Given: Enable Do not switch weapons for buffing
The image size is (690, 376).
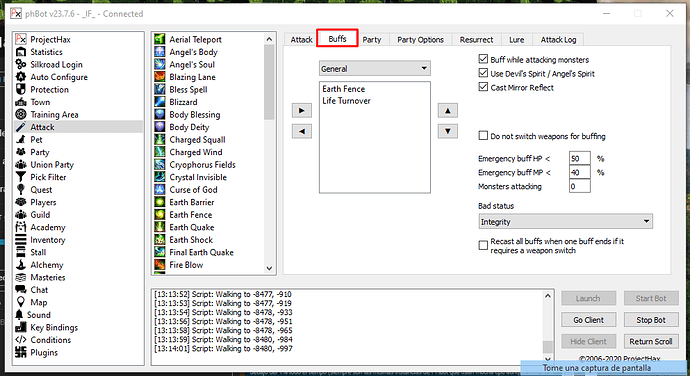Looking at the screenshot, I should [x=483, y=136].
